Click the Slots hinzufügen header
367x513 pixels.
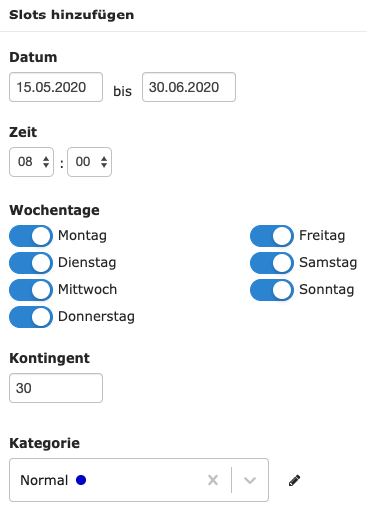coord(71,15)
